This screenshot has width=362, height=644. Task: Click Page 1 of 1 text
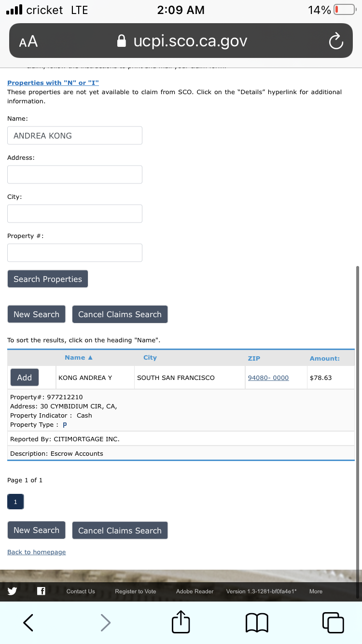pyautogui.click(x=25, y=480)
